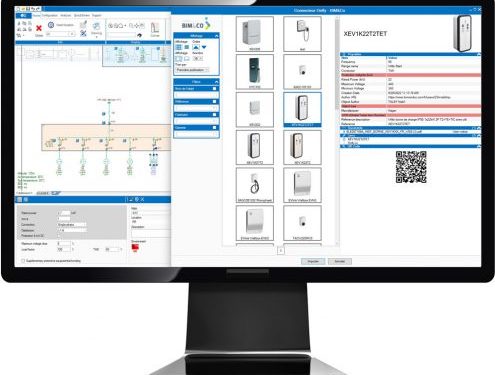
Task: Click ascending order up-arrow icon
Action: click(196, 47)
